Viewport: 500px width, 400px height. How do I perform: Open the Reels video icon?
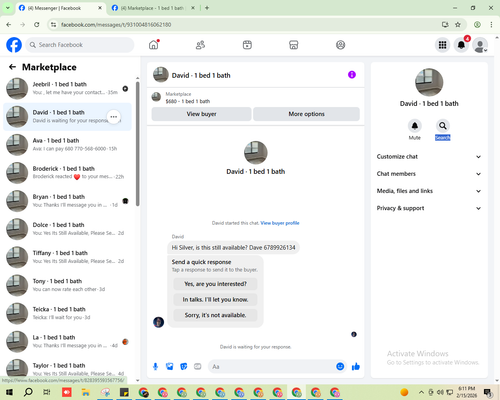[x=247, y=45]
